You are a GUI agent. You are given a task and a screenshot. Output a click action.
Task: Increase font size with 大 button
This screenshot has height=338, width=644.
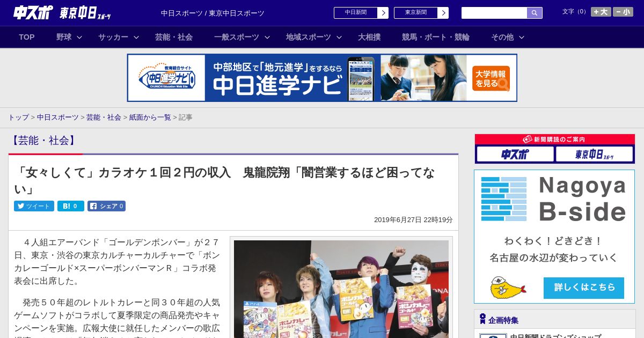coord(601,12)
